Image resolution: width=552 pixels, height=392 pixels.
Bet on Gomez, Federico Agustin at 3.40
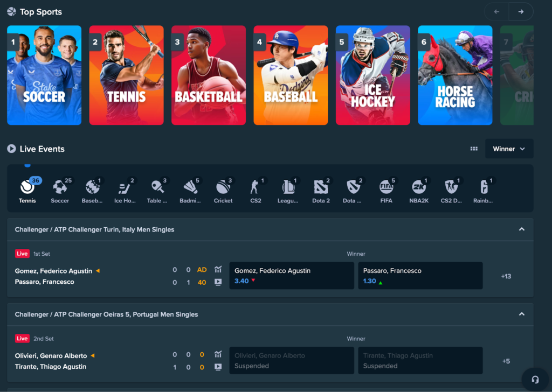click(x=292, y=276)
